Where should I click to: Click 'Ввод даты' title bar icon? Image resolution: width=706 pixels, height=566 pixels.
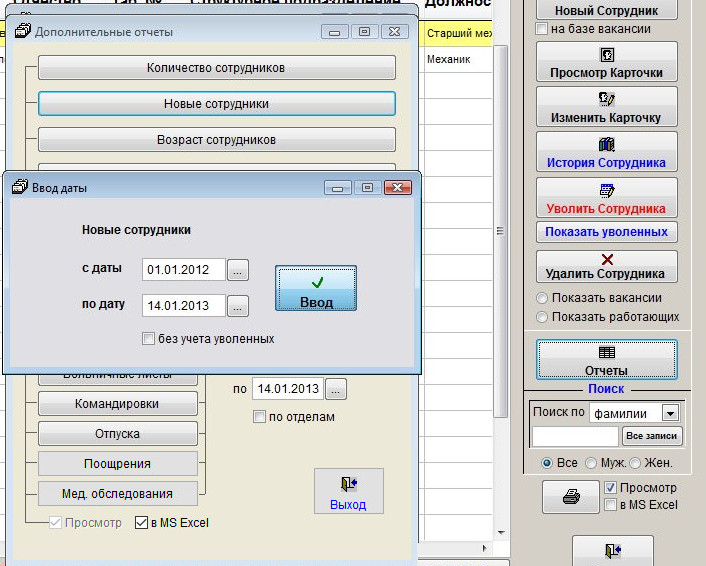coord(20,186)
